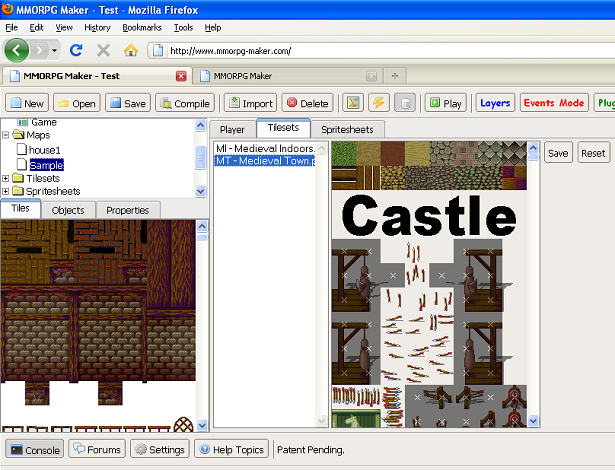The height and width of the screenshot is (470, 615).
Task: Open Help Topics button
Action: [x=231, y=449]
